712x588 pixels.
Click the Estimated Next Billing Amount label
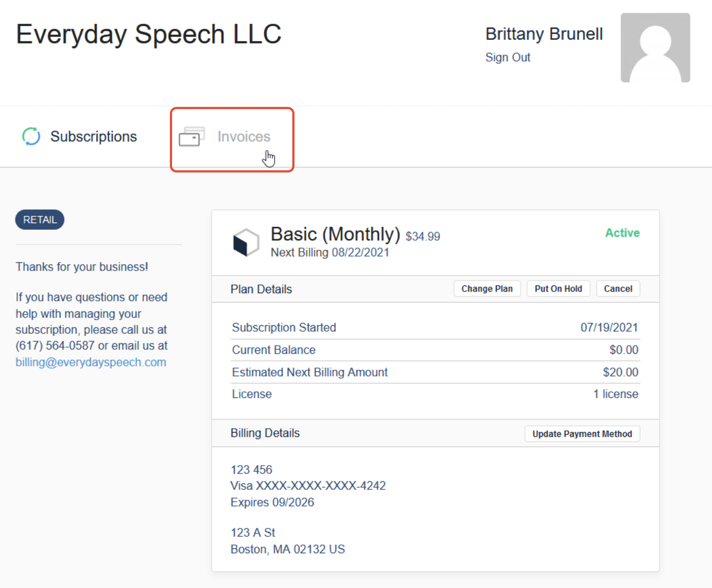click(310, 372)
